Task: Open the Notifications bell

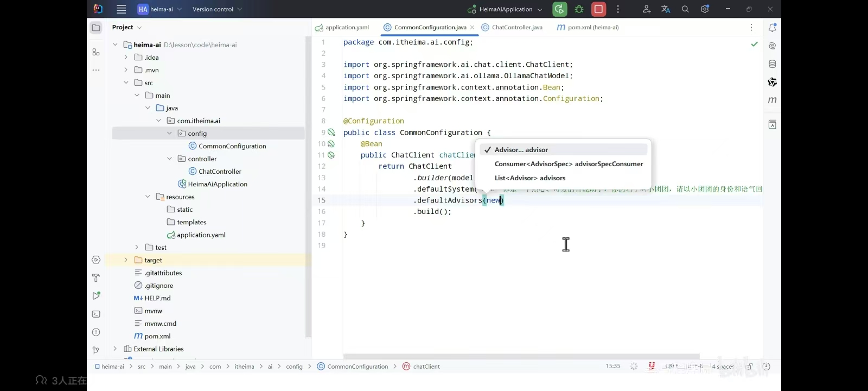Action: [x=772, y=28]
